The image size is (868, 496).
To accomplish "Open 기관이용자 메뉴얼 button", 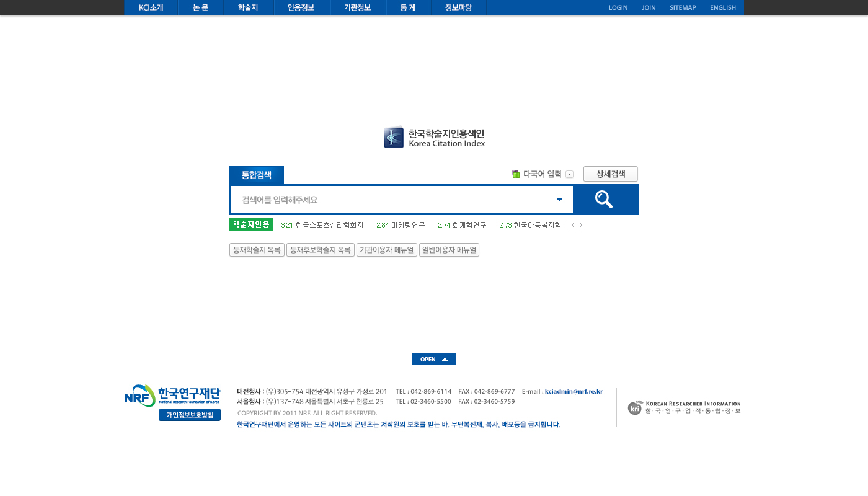I will coord(387,250).
